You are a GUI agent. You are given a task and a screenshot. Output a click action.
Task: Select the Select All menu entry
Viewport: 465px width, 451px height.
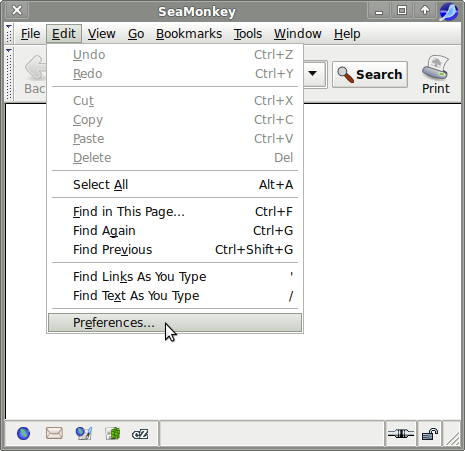tap(175, 185)
